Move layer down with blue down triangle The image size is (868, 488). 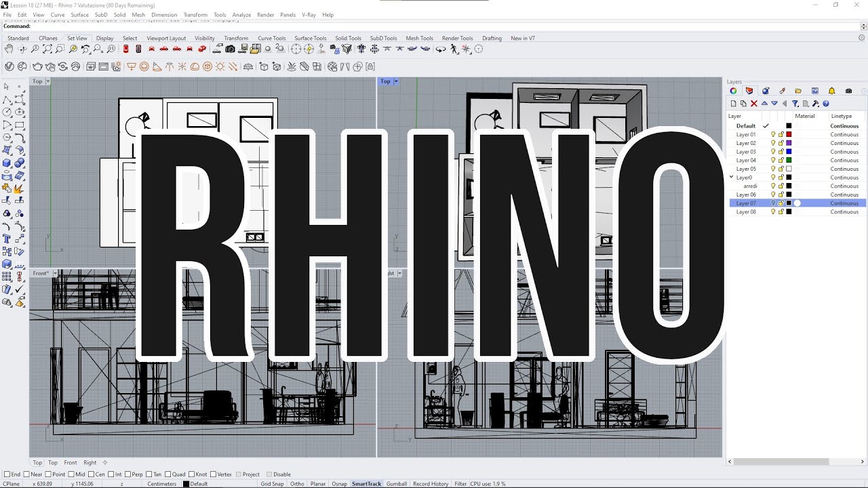(x=774, y=104)
